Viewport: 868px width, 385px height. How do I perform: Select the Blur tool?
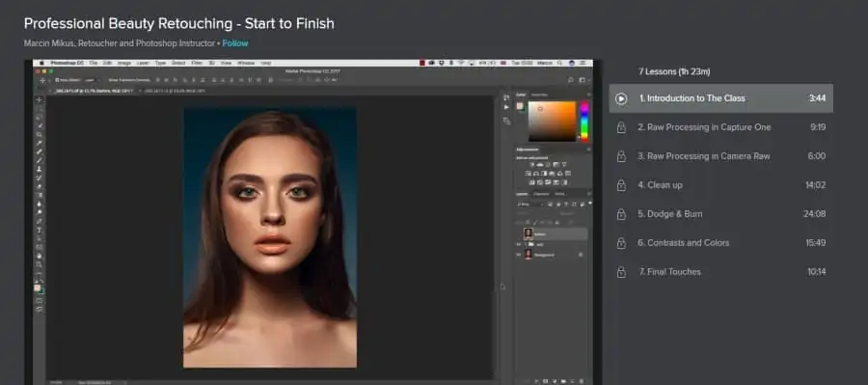(x=40, y=204)
